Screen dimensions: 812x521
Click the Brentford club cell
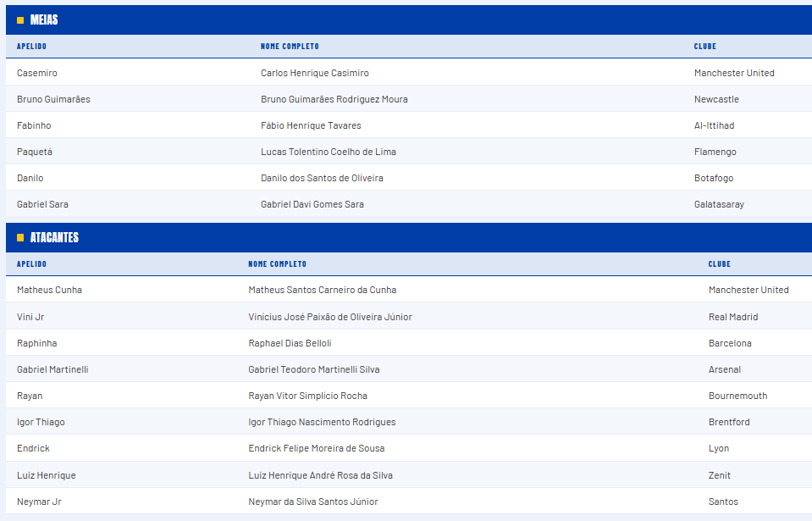[729, 422]
